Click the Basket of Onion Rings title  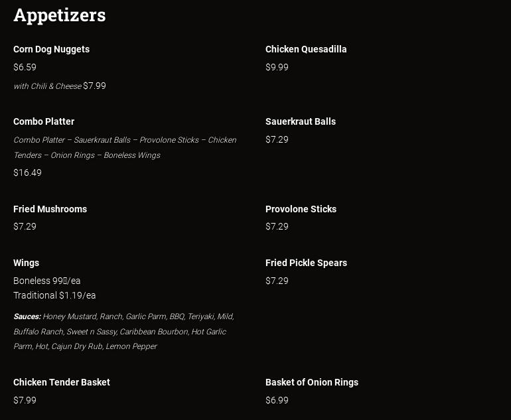[x=312, y=383]
